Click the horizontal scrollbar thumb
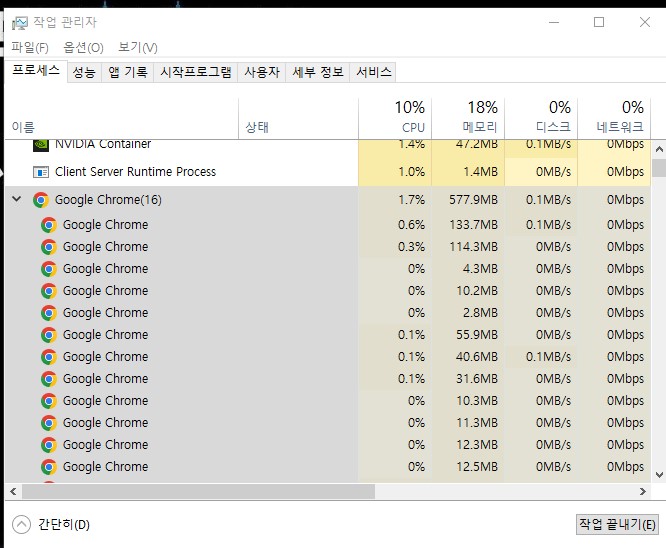The width and height of the screenshot is (666, 548). [x=198, y=492]
